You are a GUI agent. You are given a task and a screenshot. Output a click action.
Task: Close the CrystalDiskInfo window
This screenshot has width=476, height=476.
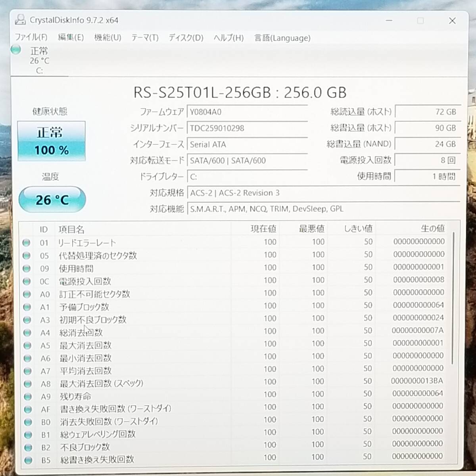pos(452,20)
